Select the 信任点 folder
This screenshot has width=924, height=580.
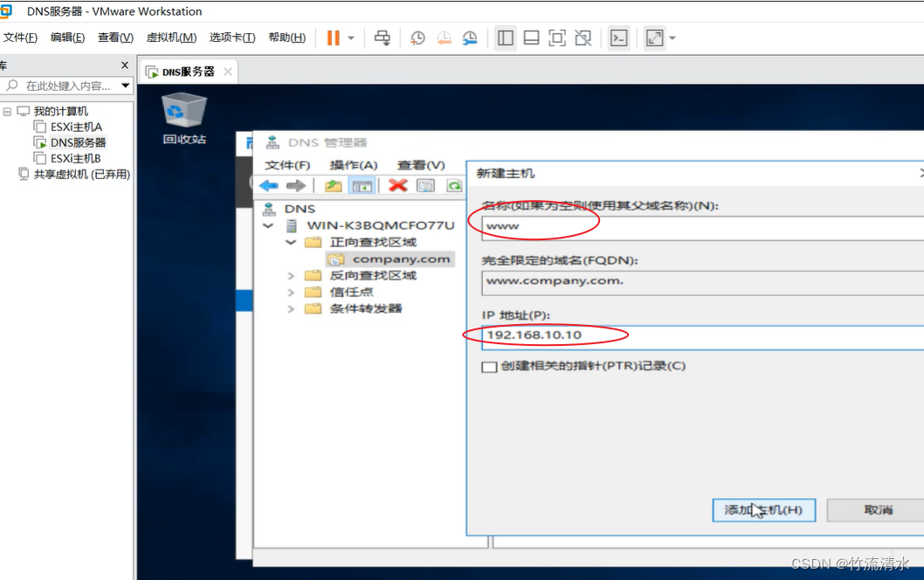coord(351,292)
